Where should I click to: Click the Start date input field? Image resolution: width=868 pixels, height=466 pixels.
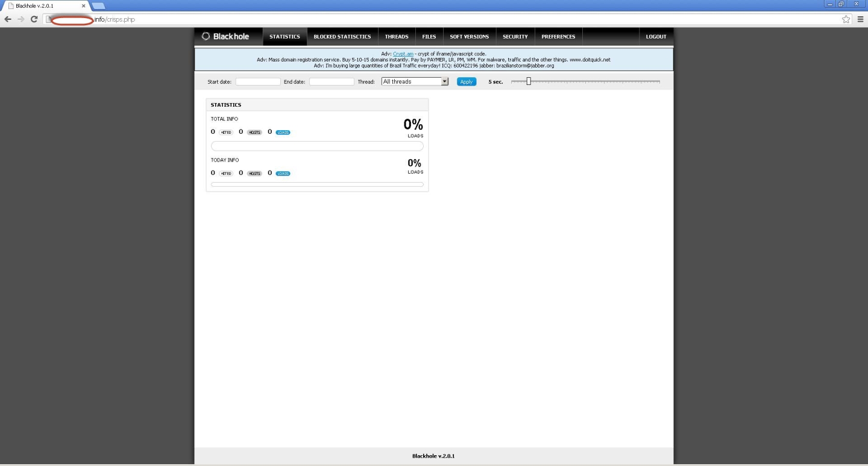pos(258,81)
